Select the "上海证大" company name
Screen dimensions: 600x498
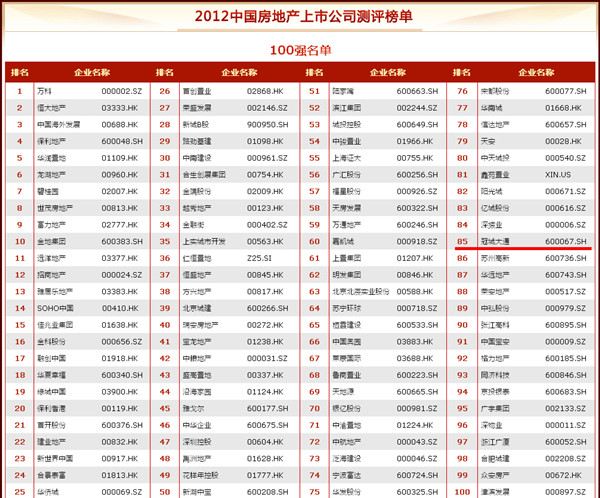pyautogui.click(x=346, y=158)
